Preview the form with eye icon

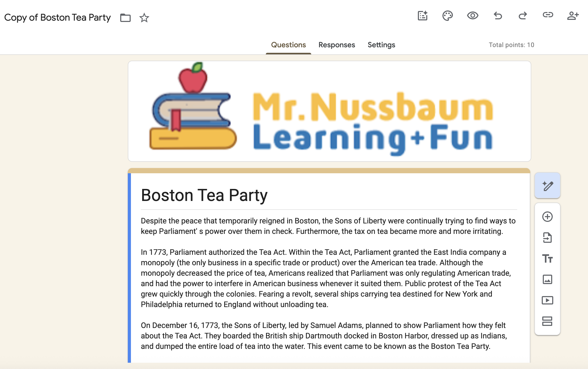point(472,16)
